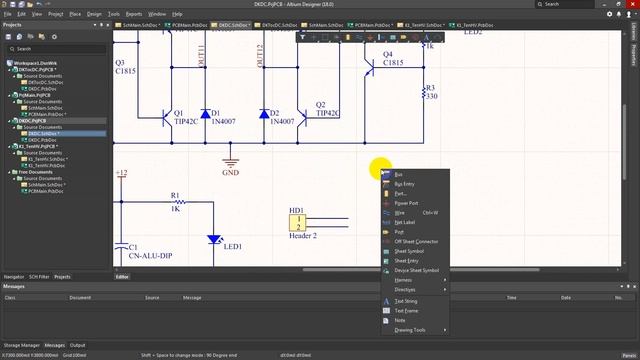Click the title bar Search box

pyautogui.click(x=565, y=4)
